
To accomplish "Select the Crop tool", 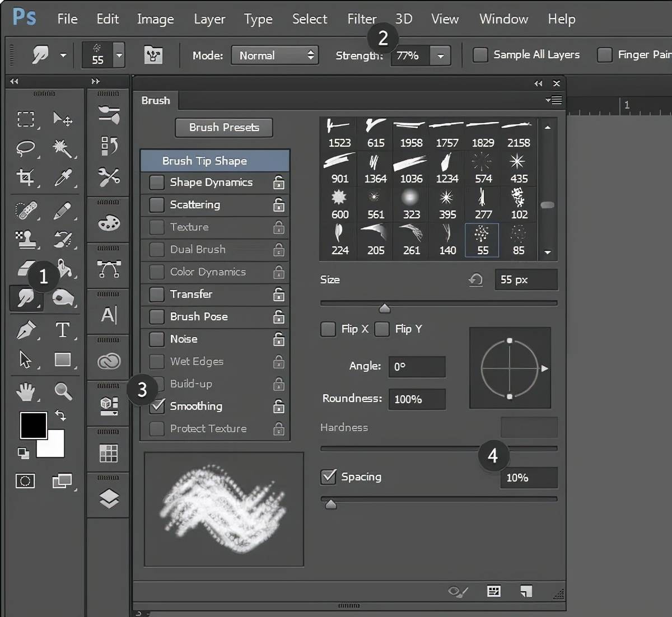I will [x=26, y=177].
